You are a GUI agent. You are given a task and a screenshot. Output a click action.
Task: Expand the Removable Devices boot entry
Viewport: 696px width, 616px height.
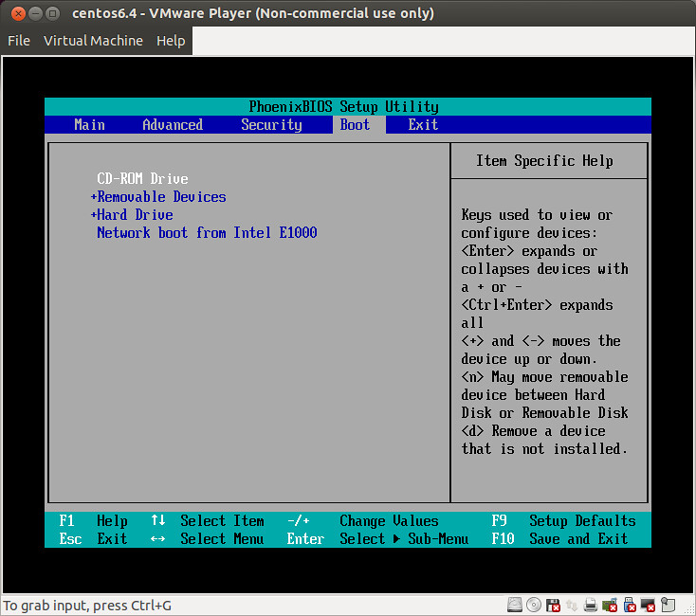tap(158, 197)
